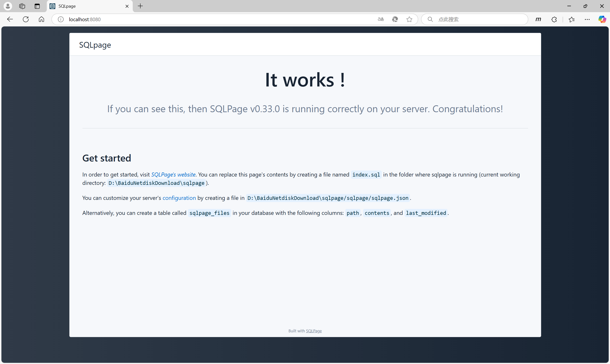This screenshot has width=610, height=364.
Task: Open the workspaces icon next to profile
Action: coord(22,6)
